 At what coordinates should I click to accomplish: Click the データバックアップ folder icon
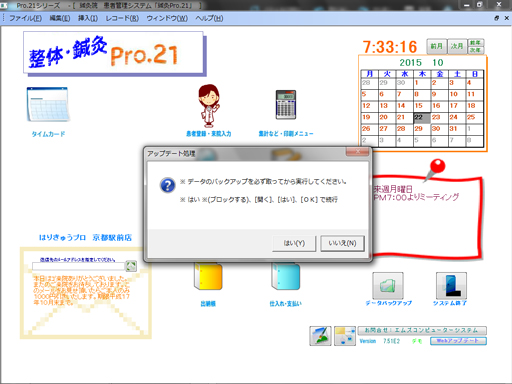[x=388, y=286]
